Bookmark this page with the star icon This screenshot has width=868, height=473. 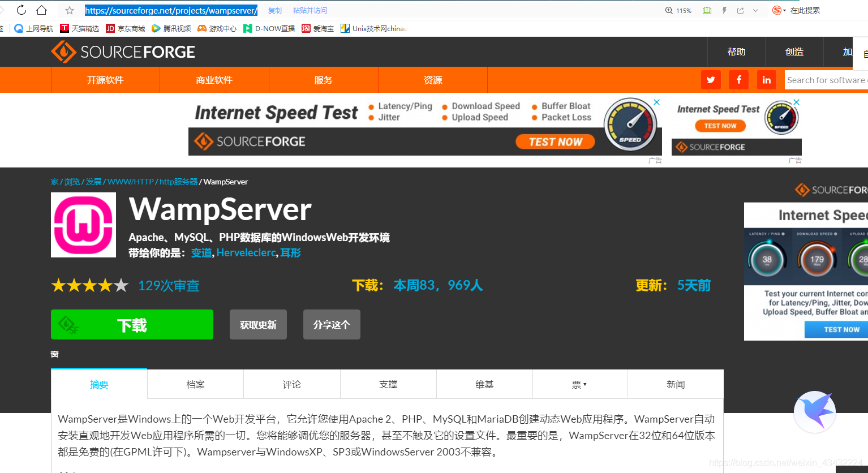[70, 10]
